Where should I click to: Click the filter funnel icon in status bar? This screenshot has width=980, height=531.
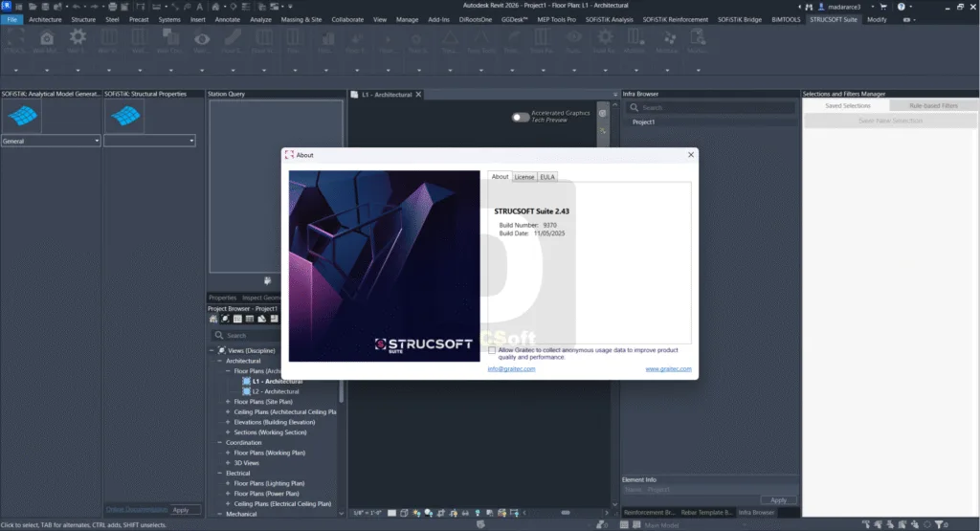pyautogui.click(x=939, y=524)
